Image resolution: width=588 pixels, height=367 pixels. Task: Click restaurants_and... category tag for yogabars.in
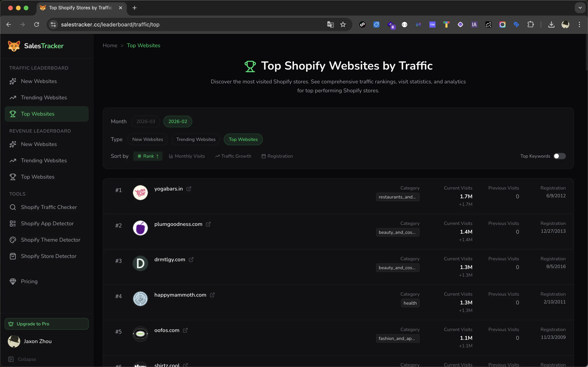pos(397,197)
